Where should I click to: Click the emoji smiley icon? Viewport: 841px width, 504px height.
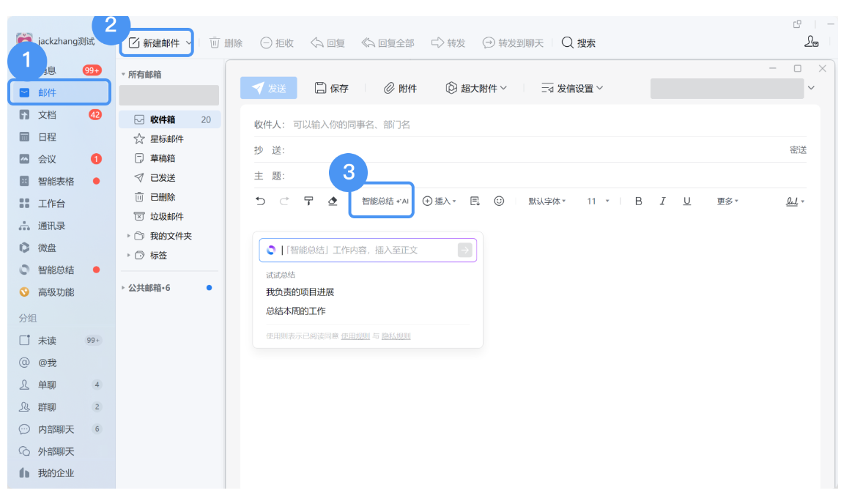[x=499, y=201]
